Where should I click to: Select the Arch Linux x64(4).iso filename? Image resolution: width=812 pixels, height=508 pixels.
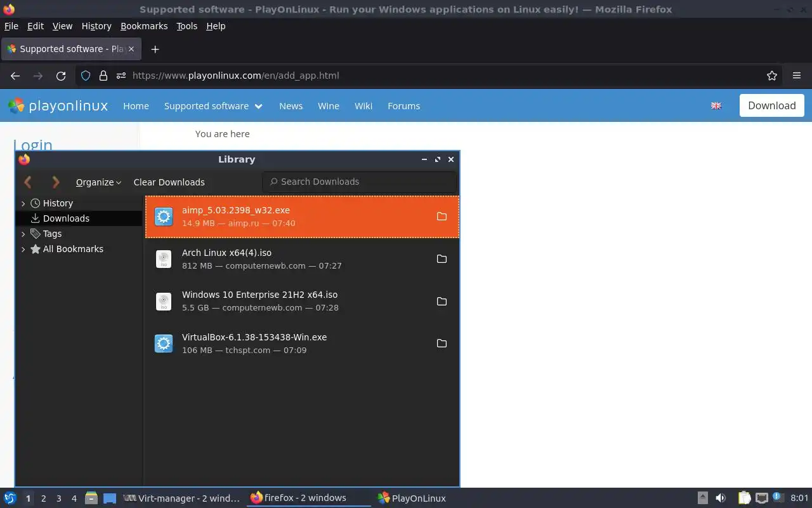(226, 253)
